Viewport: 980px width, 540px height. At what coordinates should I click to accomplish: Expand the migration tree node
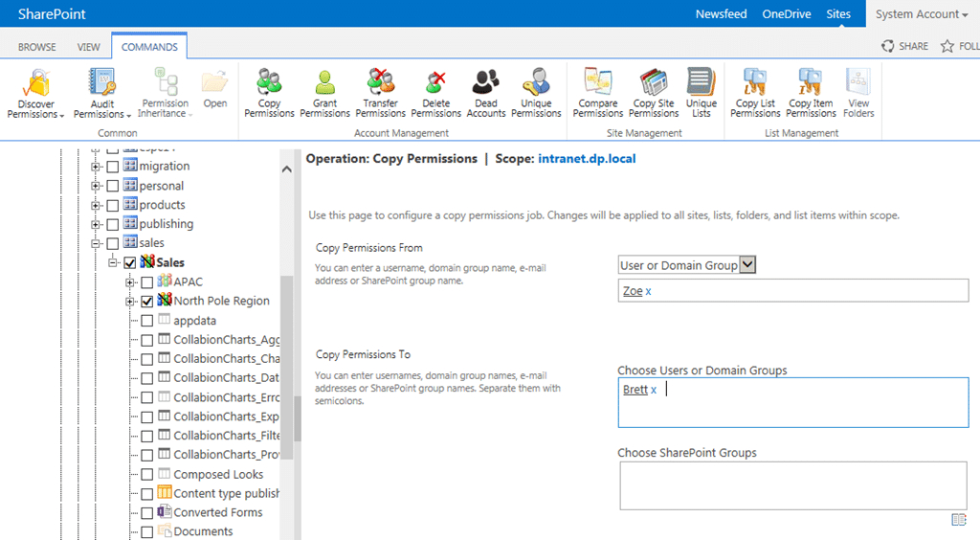click(x=95, y=167)
